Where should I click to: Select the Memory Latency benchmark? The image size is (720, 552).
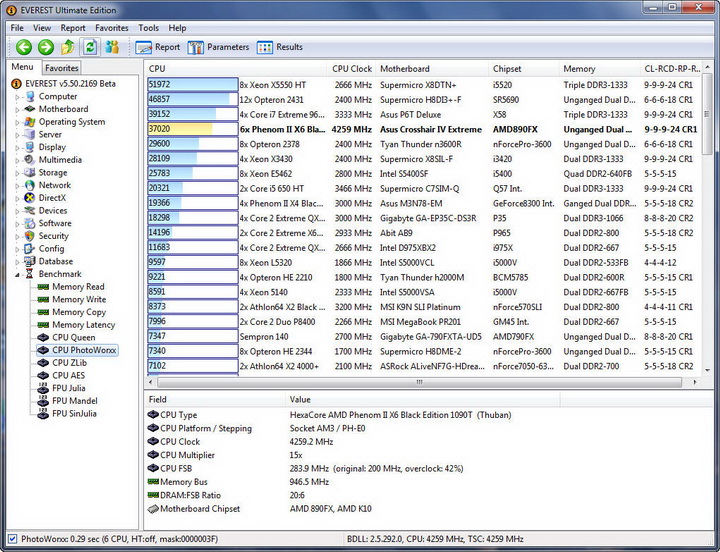[x=83, y=325]
